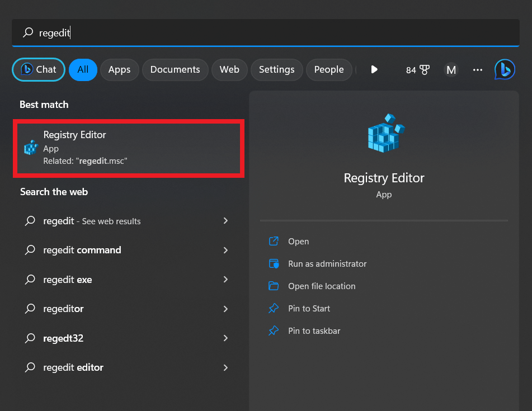Click the search magnifier icon in search box

[28, 32]
